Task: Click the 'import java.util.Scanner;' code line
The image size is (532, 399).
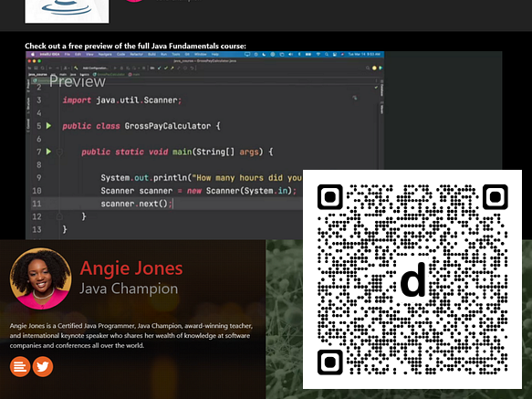Action: pos(122,100)
